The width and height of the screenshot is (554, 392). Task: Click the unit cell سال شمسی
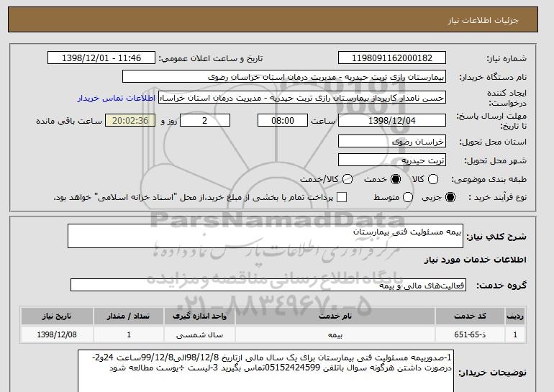(199, 334)
